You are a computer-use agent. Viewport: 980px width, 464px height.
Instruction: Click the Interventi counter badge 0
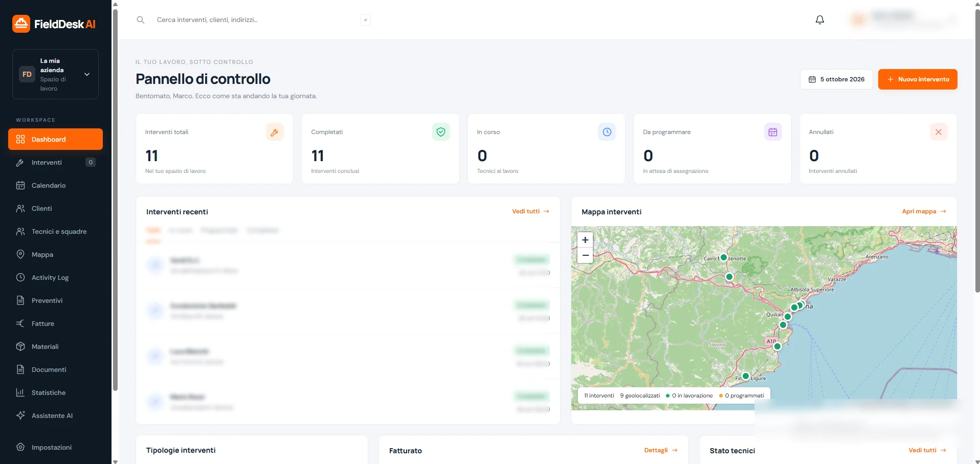pos(91,162)
